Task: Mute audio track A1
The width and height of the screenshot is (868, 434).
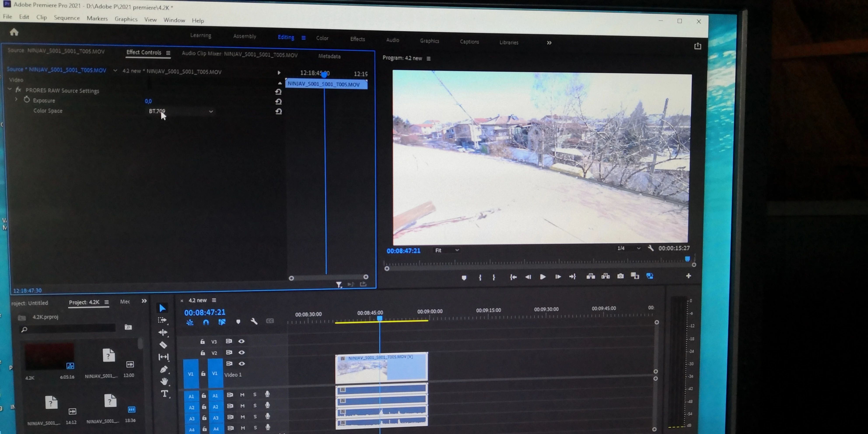Action: pyautogui.click(x=242, y=395)
